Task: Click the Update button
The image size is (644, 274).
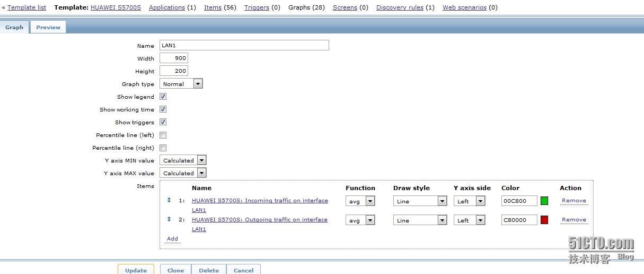Action: [136, 270]
